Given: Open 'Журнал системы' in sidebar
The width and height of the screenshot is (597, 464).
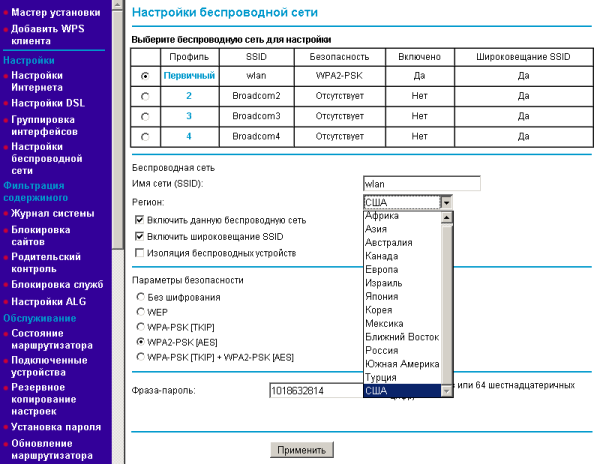Looking at the screenshot, I should [x=53, y=213].
